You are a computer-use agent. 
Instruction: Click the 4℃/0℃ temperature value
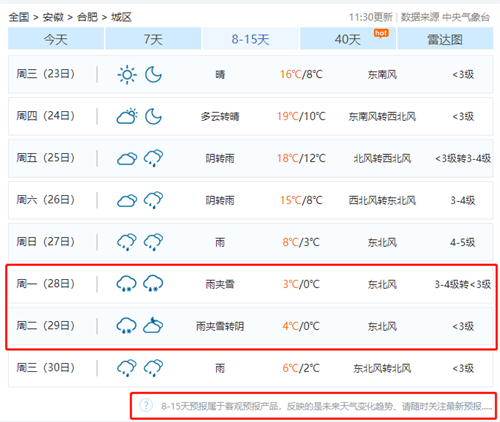[x=301, y=326]
